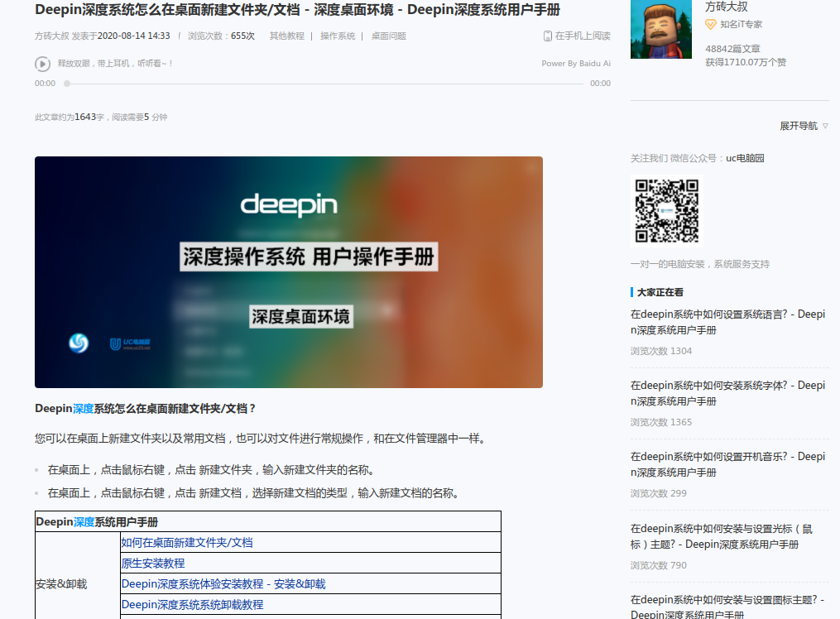Expand the 展开导航 navigation
This screenshot has height=619, width=840.
pyautogui.click(x=799, y=126)
